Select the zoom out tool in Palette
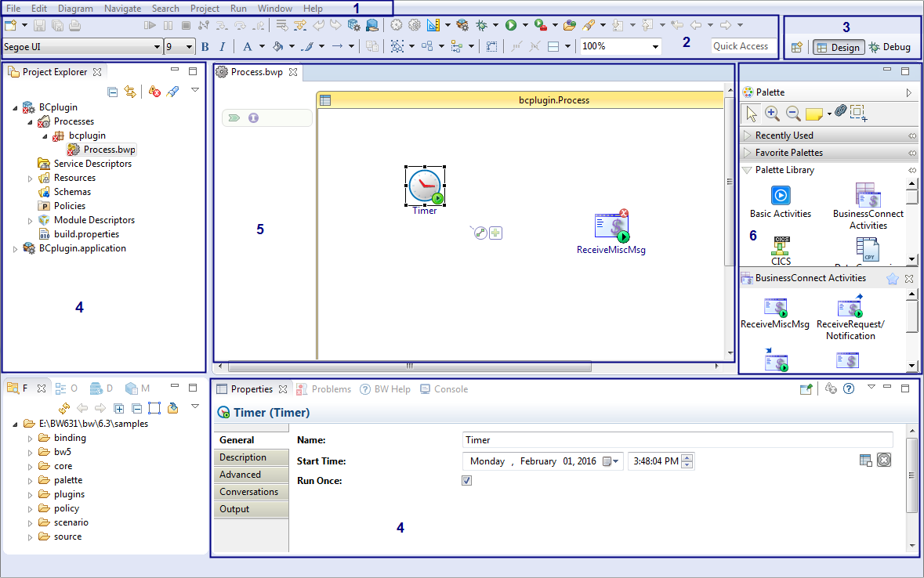 [792, 114]
